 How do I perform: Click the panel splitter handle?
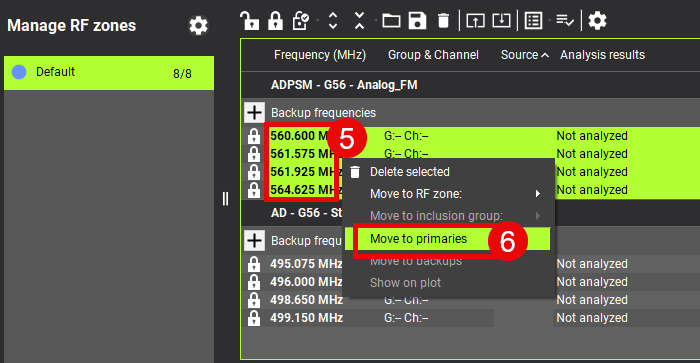tap(225, 199)
